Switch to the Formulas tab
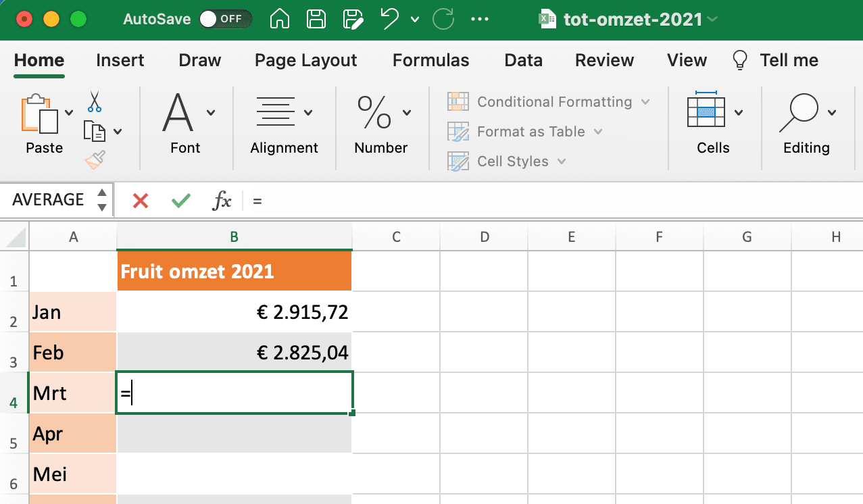 point(430,60)
